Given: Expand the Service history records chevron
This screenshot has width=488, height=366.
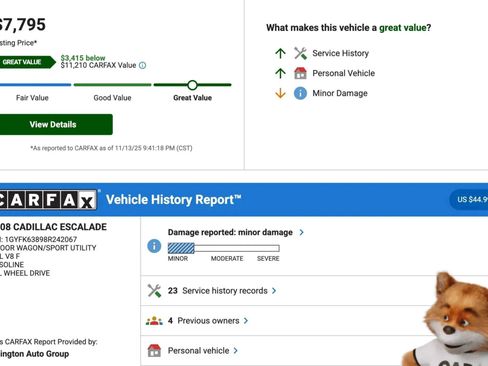Looking at the screenshot, I should click(274, 291).
